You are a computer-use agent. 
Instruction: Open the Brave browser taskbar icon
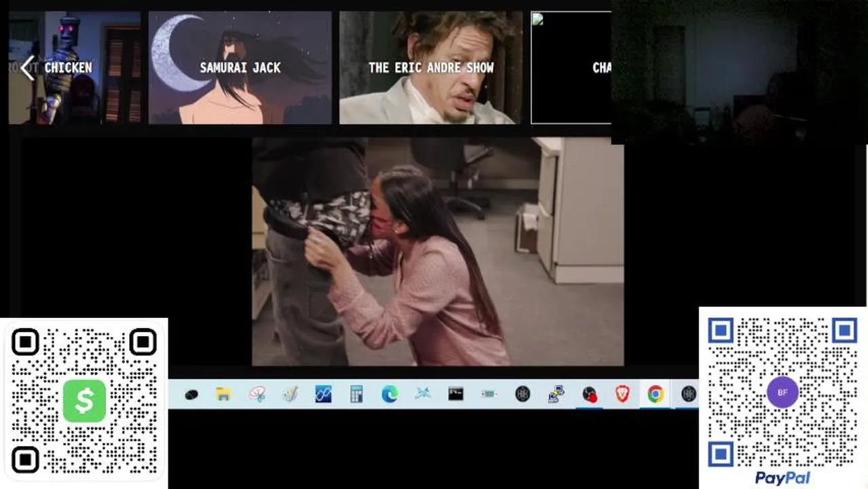click(622, 394)
